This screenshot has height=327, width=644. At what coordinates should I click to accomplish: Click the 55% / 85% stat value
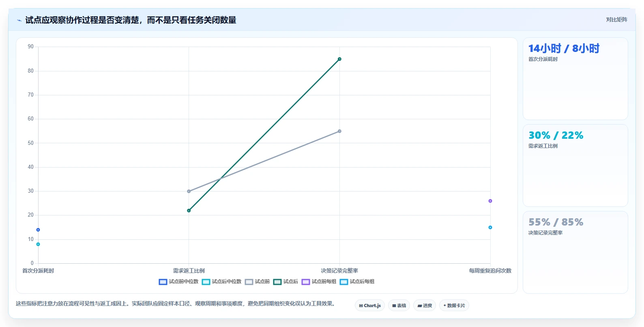[556, 222]
